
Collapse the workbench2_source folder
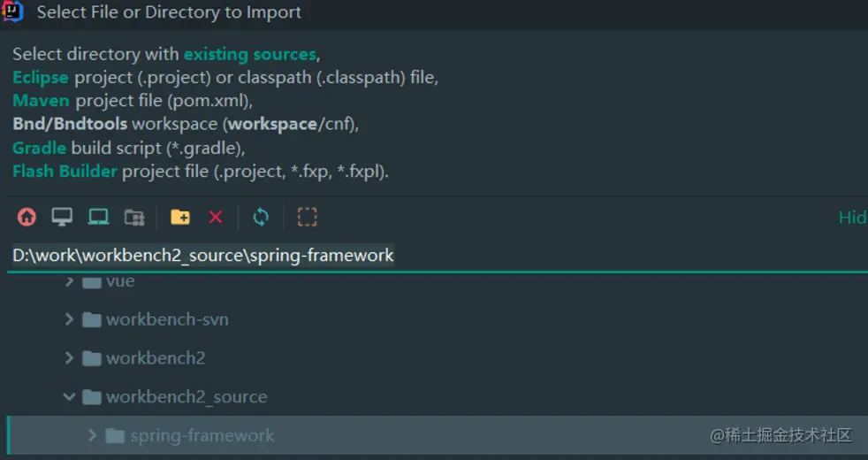[69, 397]
